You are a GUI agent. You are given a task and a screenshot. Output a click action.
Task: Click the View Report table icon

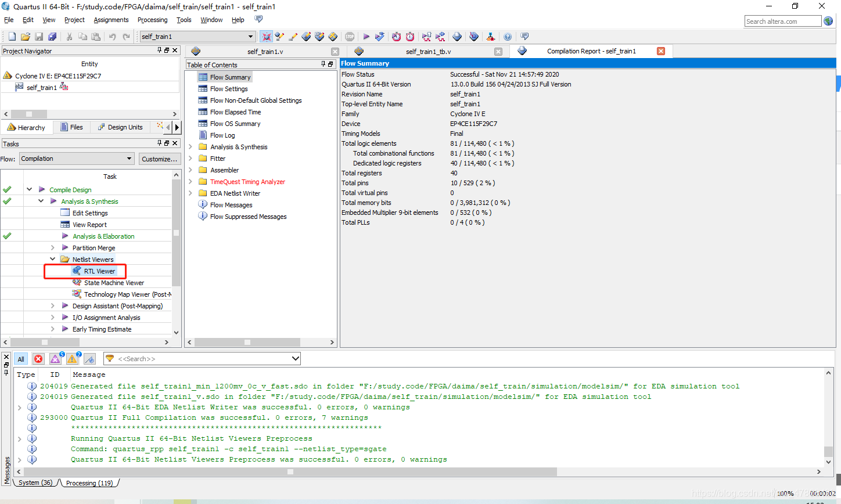pos(65,225)
